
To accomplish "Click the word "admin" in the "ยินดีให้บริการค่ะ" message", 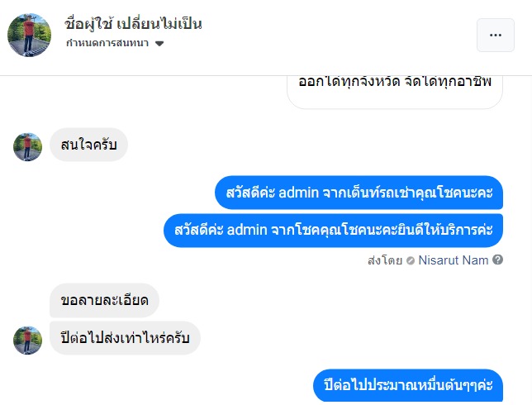I will 248,230.
